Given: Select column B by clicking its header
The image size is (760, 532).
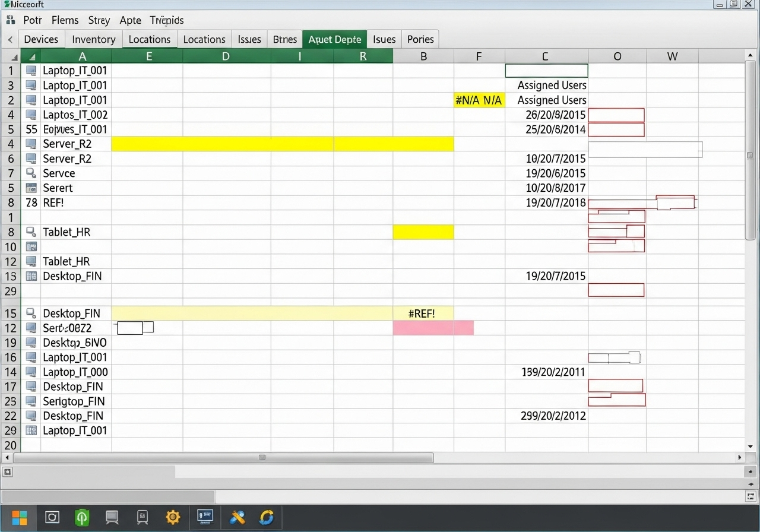Looking at the screenshot, I should tap(423, 56).
